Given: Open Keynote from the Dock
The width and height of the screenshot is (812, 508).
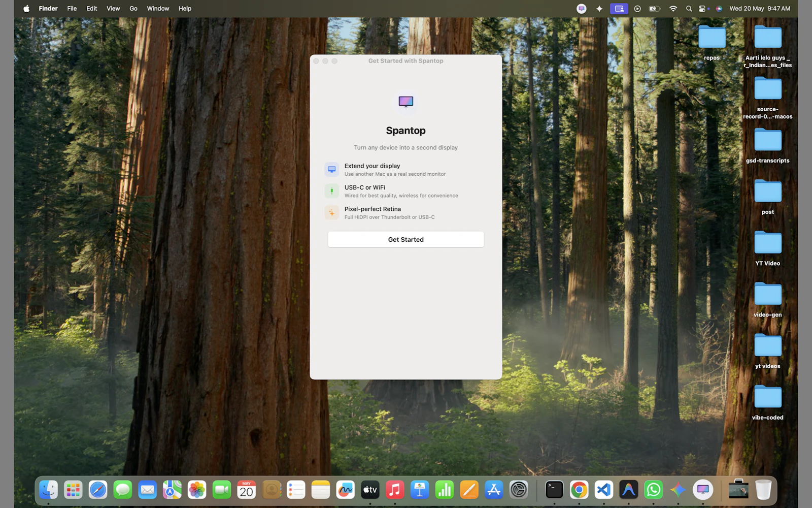Looking at the screenshot, I should (420, 490).
